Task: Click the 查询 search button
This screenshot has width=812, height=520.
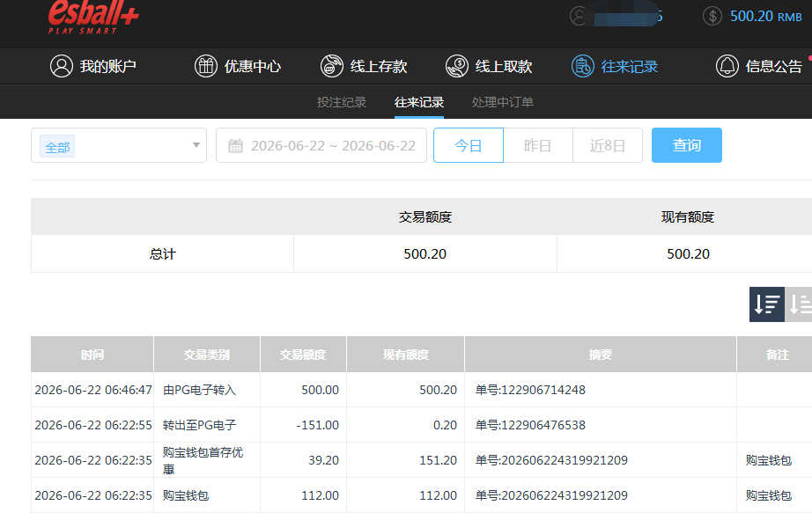Action: tap(687, 145)
